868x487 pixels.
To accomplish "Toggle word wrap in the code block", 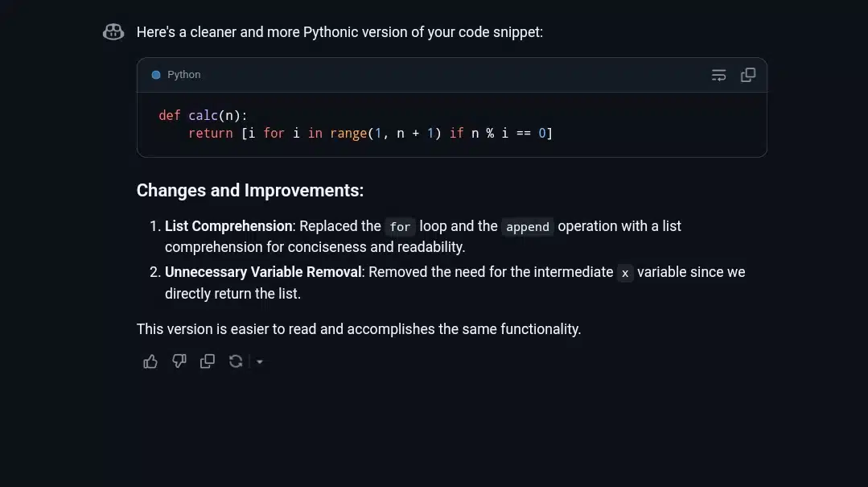I will 718,75.
